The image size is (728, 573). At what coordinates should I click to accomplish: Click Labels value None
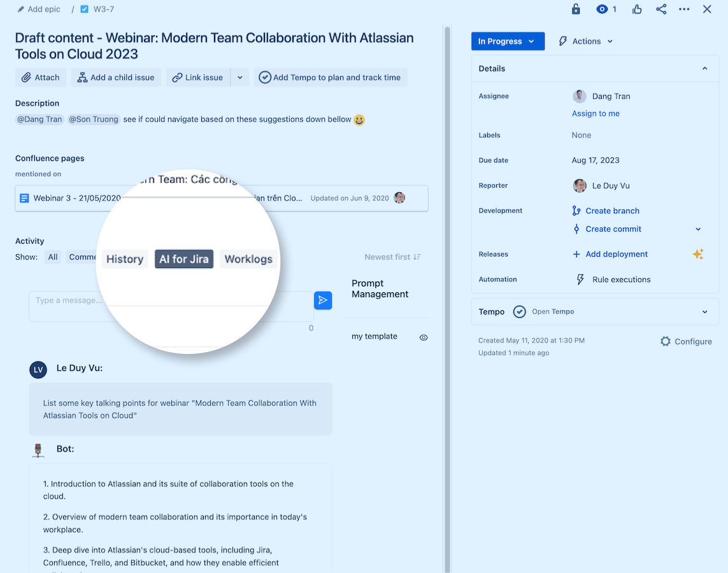[x=582, y=135]
